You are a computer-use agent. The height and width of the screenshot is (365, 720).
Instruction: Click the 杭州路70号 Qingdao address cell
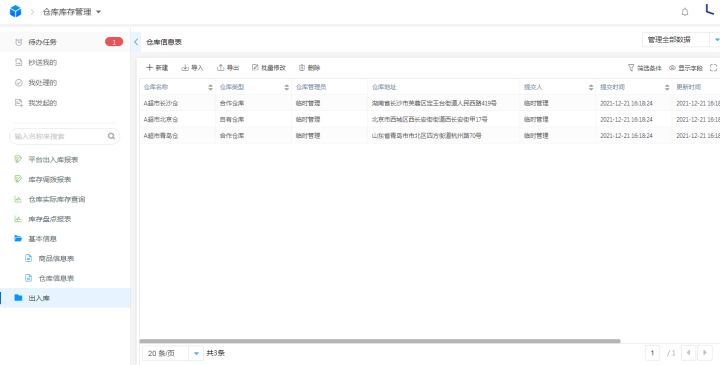[x=427, y=136]
